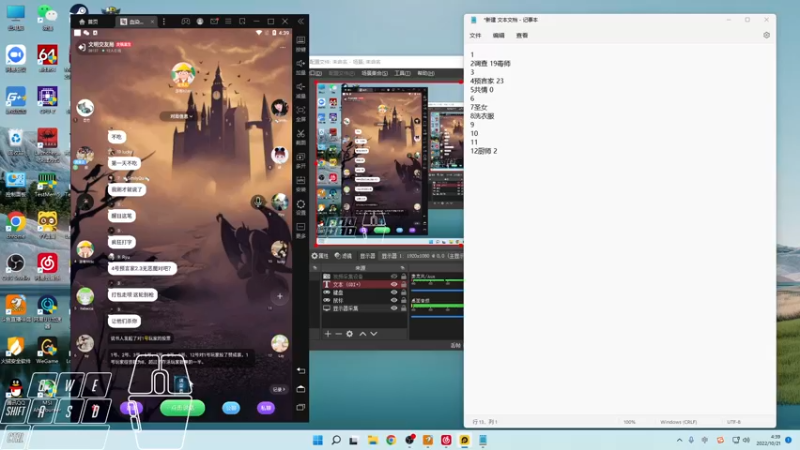Collapse the emulator sidebar with the double-arrow icon
Viewport: 800px width, 450px height.
pos(301,21)
